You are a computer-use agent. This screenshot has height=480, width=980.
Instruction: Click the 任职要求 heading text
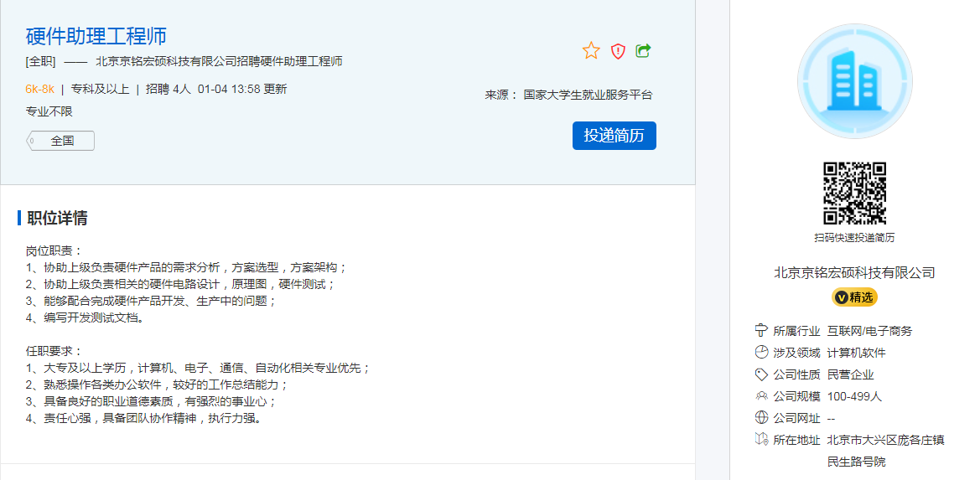pos(54,352)
